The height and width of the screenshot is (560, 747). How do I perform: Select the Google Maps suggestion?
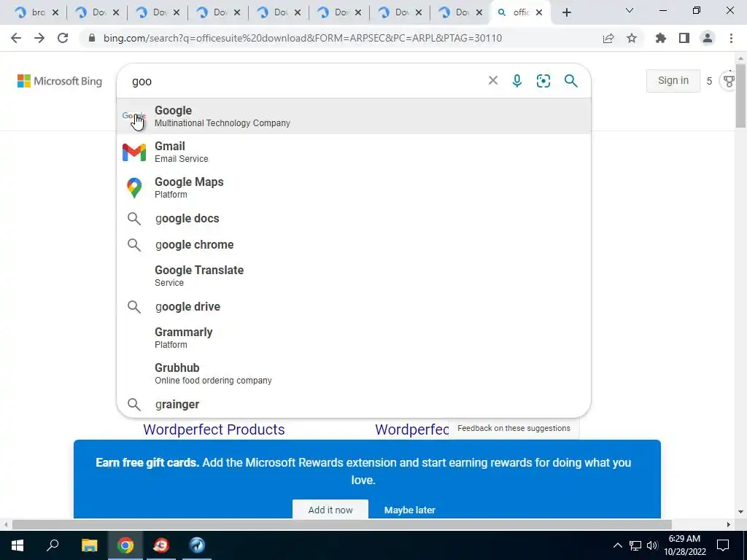click(x=354, y=187)
